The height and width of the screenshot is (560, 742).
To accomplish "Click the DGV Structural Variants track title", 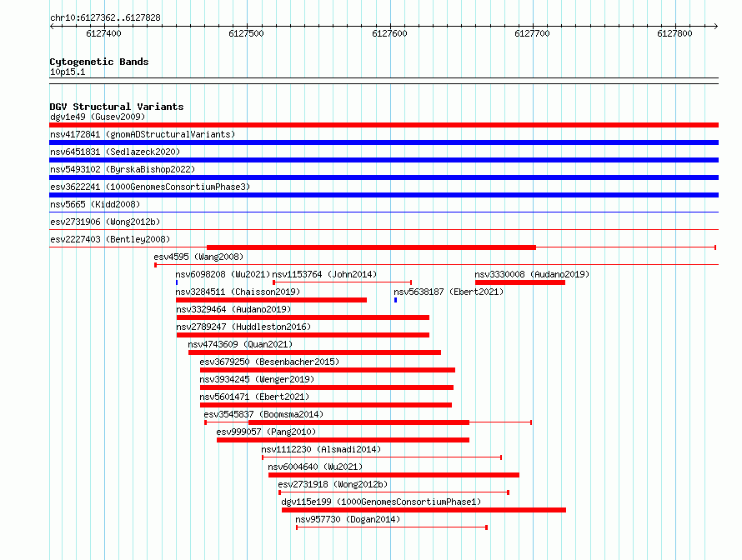I will pos(117,107).
